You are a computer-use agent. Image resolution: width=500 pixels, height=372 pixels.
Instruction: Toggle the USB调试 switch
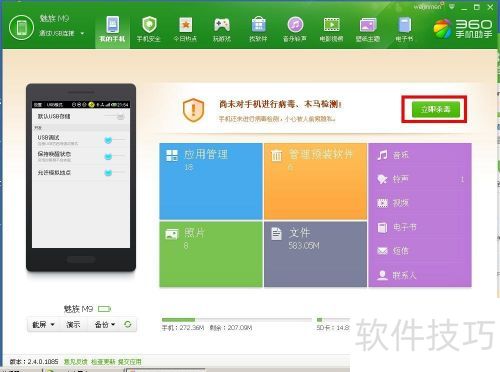point(108,140)
